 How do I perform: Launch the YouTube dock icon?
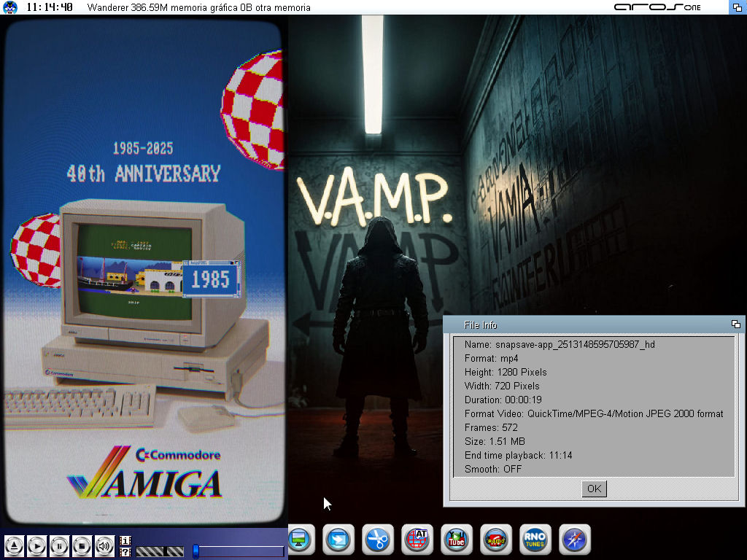coord(457,540)
